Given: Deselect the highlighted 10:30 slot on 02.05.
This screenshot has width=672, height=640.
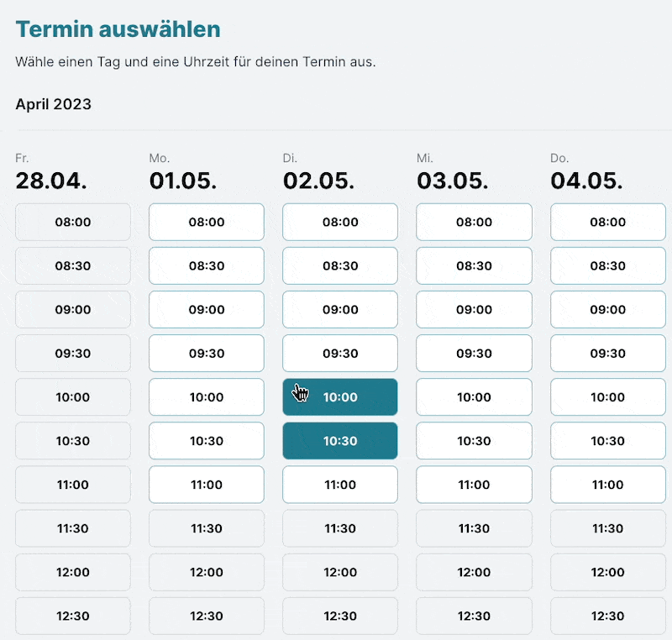Looking at the screenshot, I should click(x=340, y=440).
